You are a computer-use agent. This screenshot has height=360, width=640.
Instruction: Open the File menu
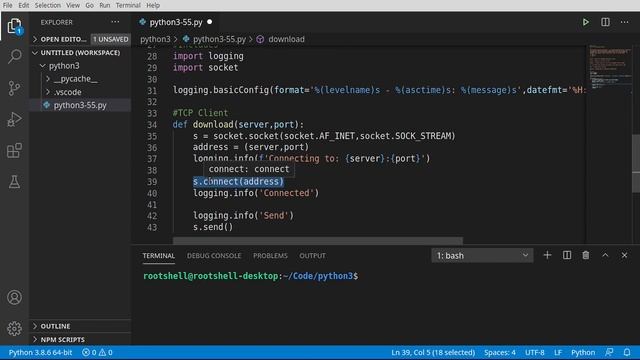7,5
